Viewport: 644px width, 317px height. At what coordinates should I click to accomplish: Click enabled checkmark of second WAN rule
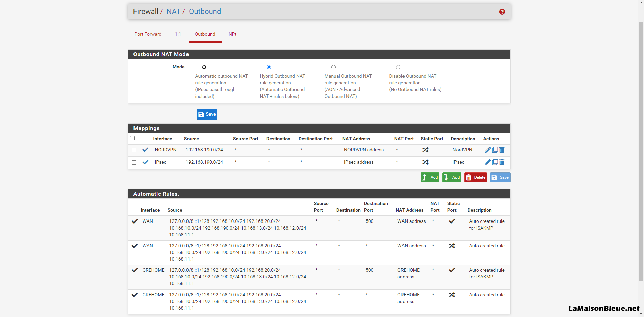pos(135,246)
